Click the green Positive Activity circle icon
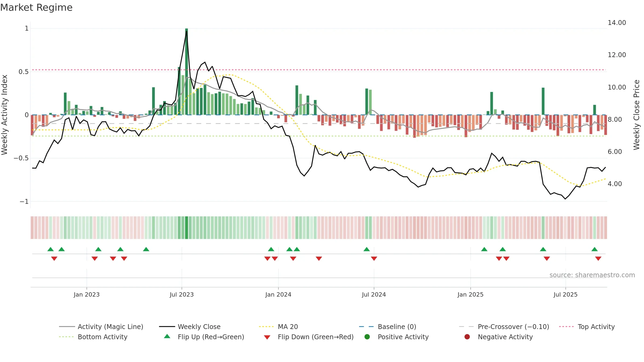This screenshot has width=644, height=362. pos(367,337)
